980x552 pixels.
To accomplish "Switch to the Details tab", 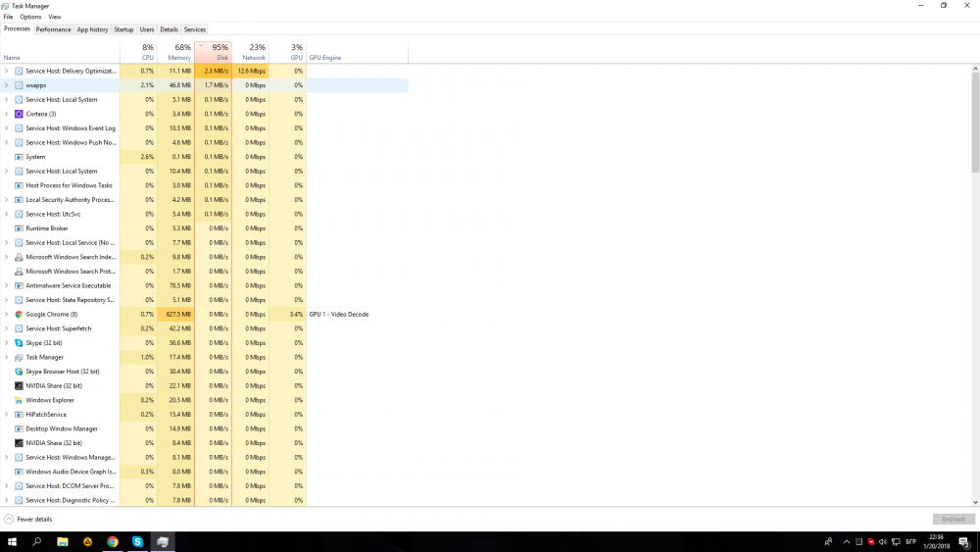I will coord(169,29).
